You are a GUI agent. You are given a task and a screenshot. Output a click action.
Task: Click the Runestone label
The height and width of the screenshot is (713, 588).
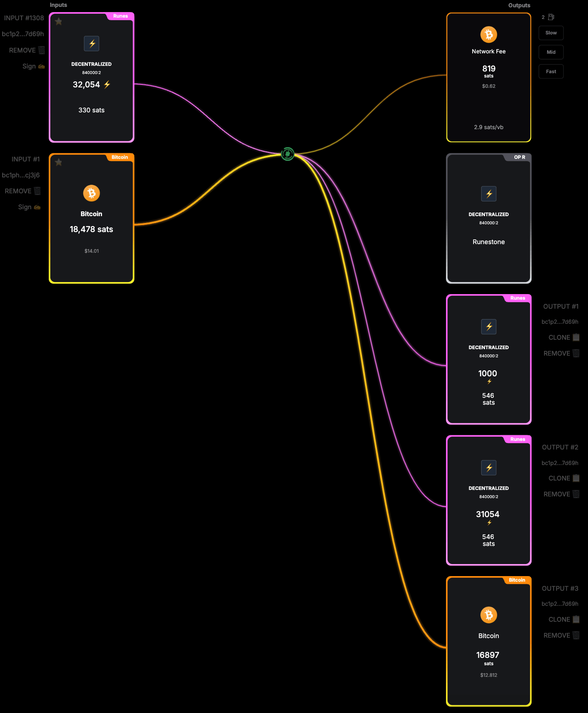point(489,242)
